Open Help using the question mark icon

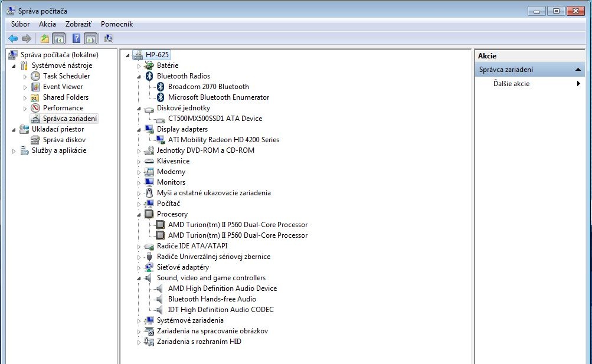pos(74,38)
